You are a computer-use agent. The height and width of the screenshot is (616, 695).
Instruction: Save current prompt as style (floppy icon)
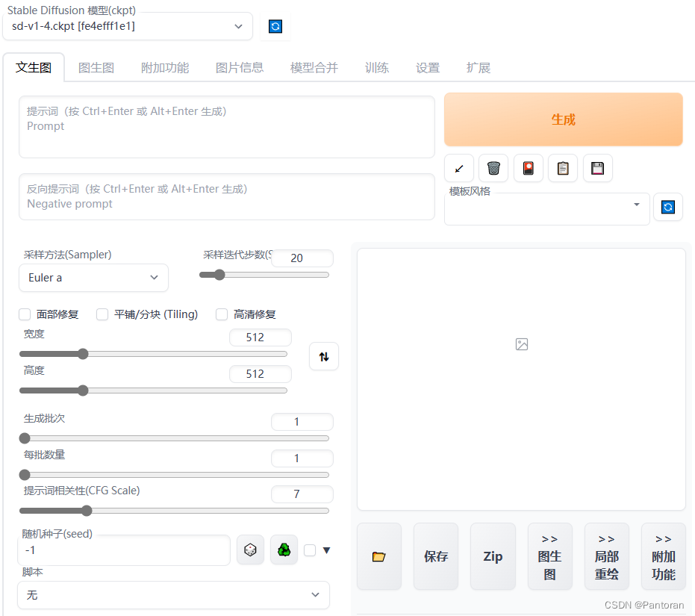tap(597, 169)
